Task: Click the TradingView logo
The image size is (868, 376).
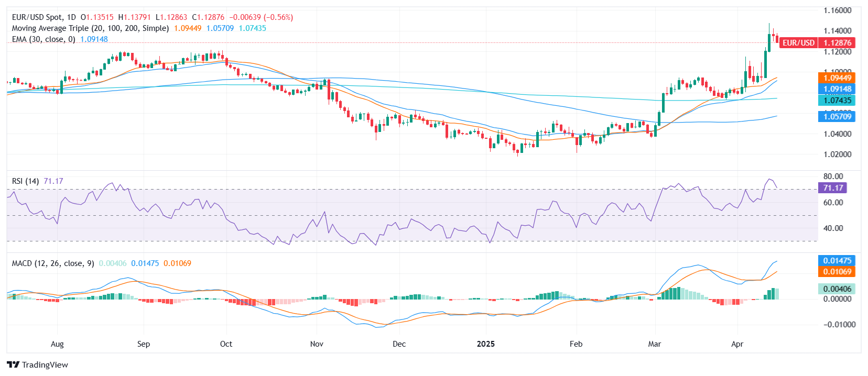Action: click(37, 364)
